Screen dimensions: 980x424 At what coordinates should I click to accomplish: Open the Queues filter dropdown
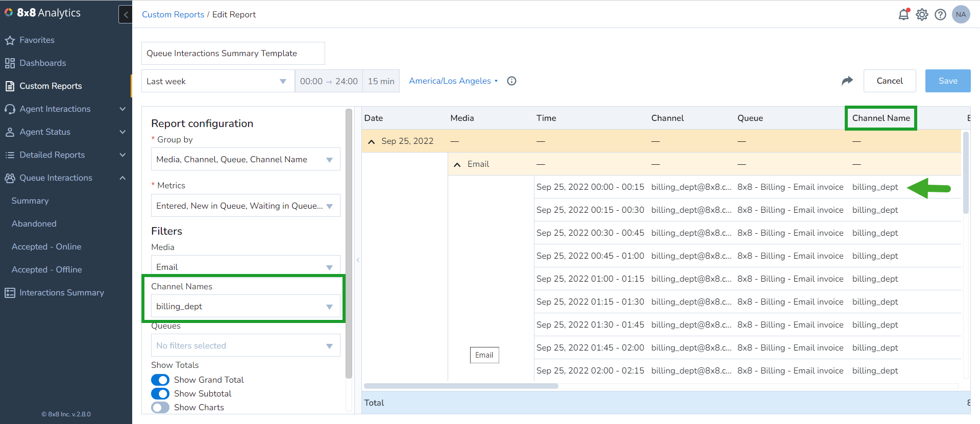click(246, 345)
